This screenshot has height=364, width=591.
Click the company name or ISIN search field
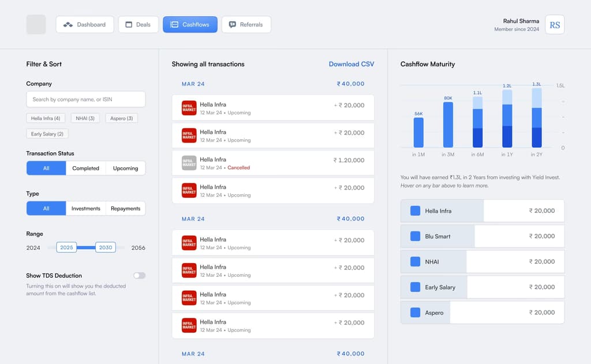point(85,99)
